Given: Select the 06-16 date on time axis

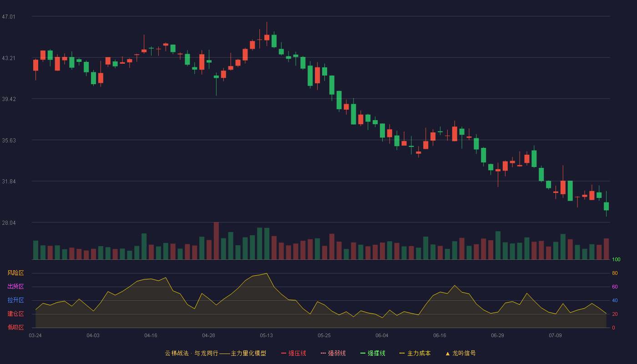Looking at the screenshot, I should coord(440,335).
